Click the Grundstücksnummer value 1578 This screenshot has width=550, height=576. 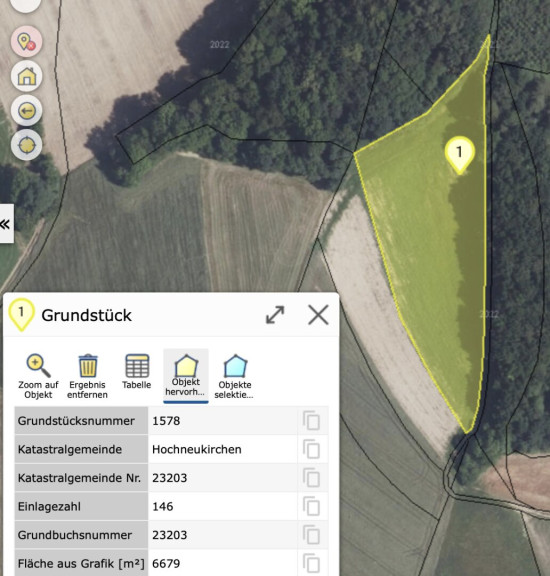pyautogui.click(x=166, y=421)
